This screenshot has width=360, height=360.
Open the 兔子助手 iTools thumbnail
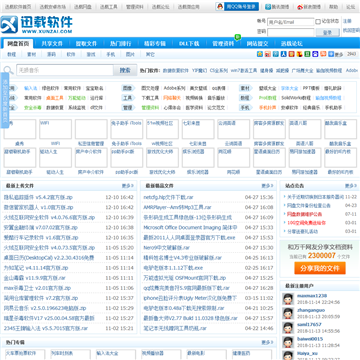click(x=126, y=129)
